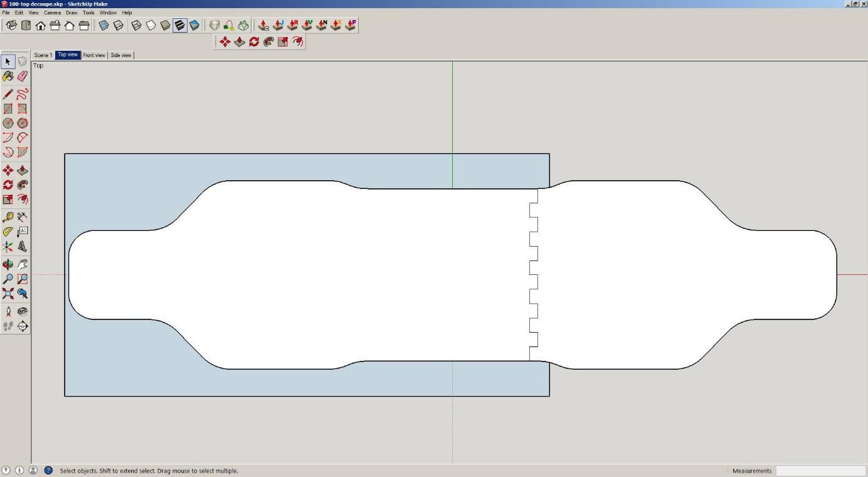Open the Camera menu
This screenshot has width=868, height=477.
coord(52,13)
